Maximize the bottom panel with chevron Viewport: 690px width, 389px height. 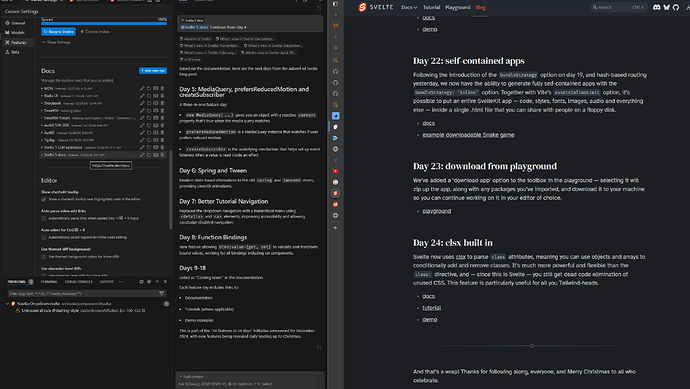point(157,282)
